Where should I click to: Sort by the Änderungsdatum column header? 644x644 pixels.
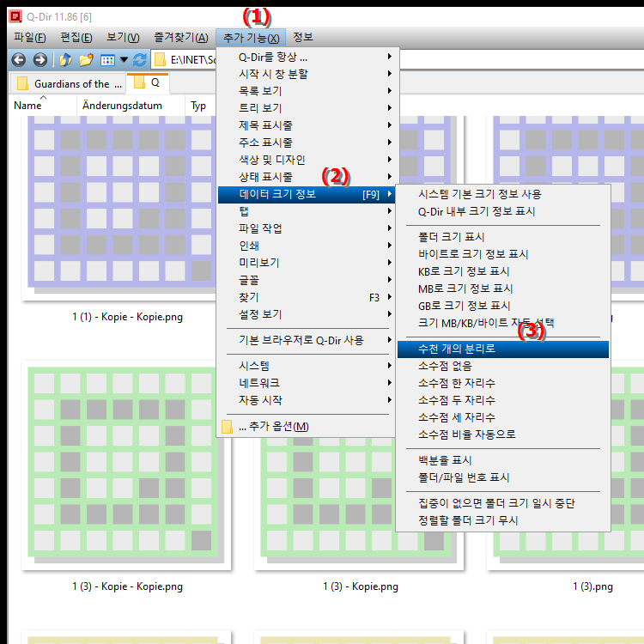131,106
